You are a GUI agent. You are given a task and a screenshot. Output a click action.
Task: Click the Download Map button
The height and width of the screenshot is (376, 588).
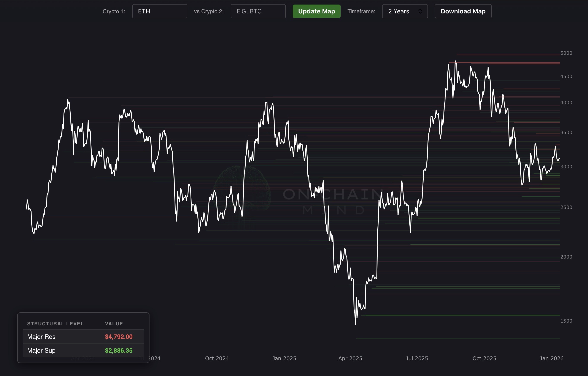pos(463,11)
